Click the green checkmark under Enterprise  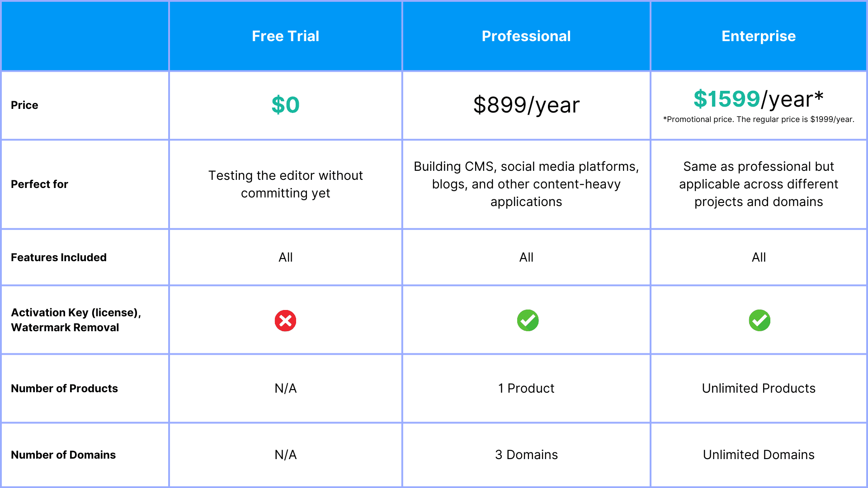(759, 320)
